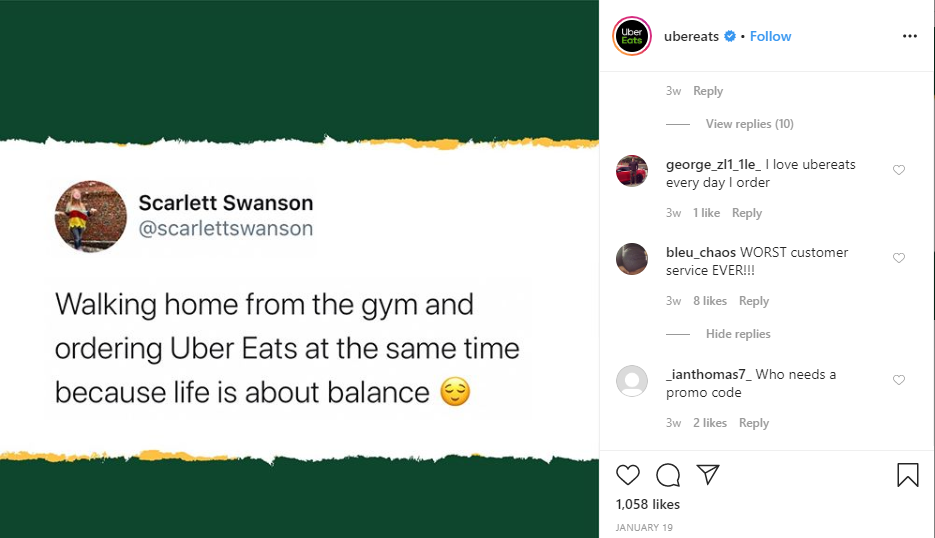Open the ubereats profile picture
Viewport: 935px width, 538px height.
click(632, 36)
